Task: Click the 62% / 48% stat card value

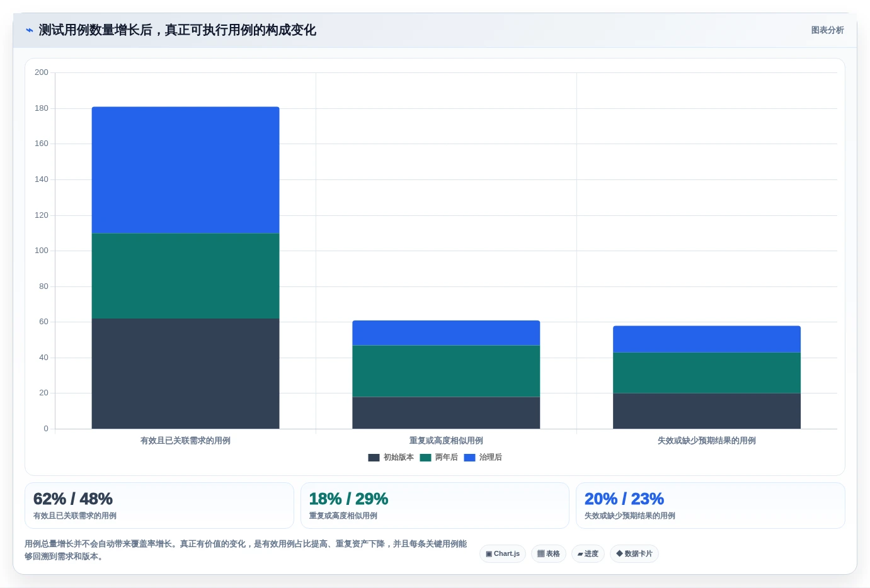Action: pyautogui.click(x=73, y=499)
